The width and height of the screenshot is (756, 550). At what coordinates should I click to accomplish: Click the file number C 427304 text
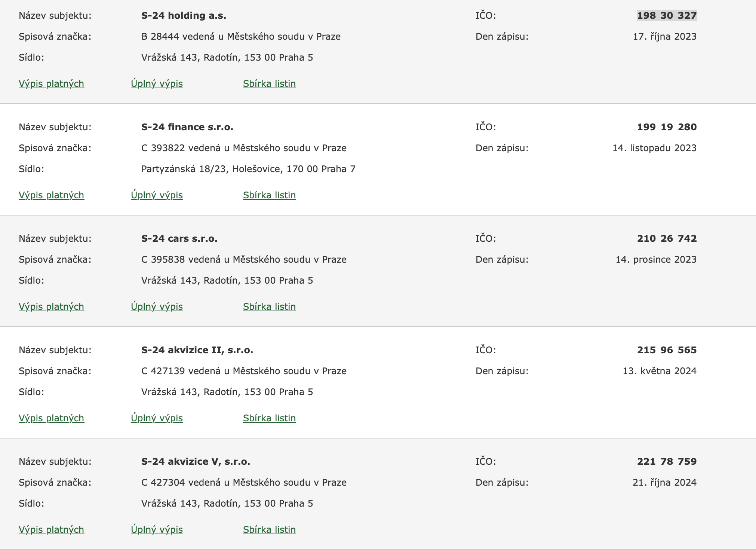tap(163, 482)
